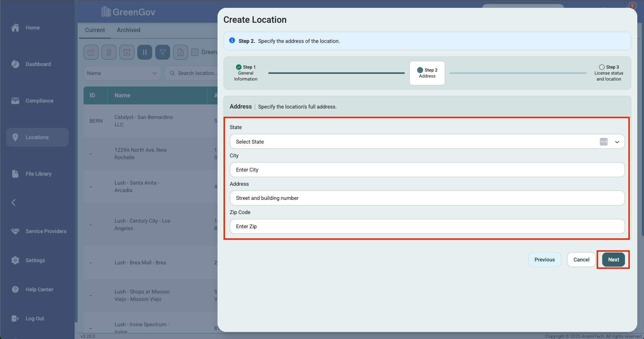Click the edit location toolbar icon
644x339 pixels.
point(91,52)
